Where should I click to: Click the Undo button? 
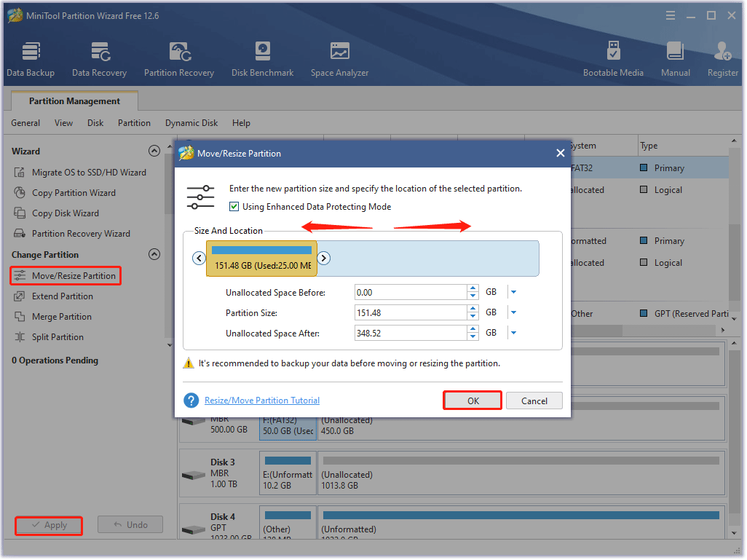(x=131, y=525)
